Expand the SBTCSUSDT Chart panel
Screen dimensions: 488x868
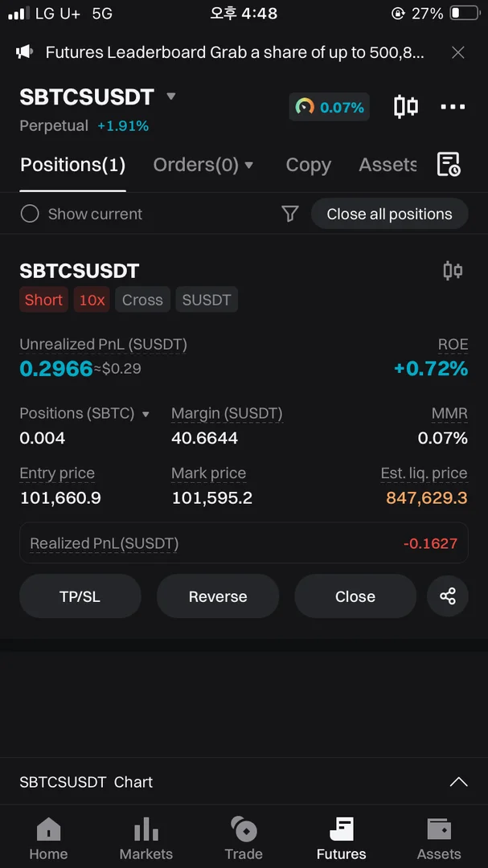pos(458,782)
